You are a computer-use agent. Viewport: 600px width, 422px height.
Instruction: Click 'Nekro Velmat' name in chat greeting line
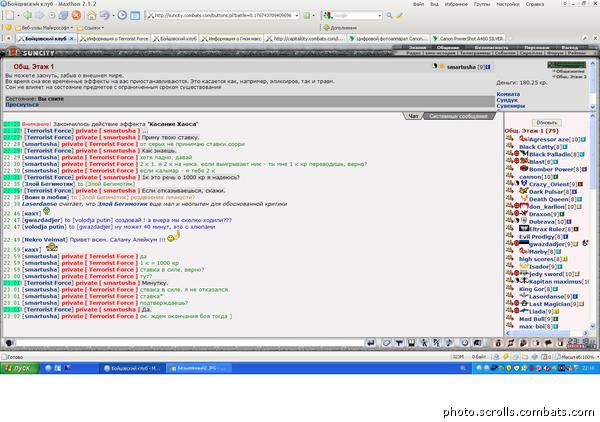pos(44,240)
